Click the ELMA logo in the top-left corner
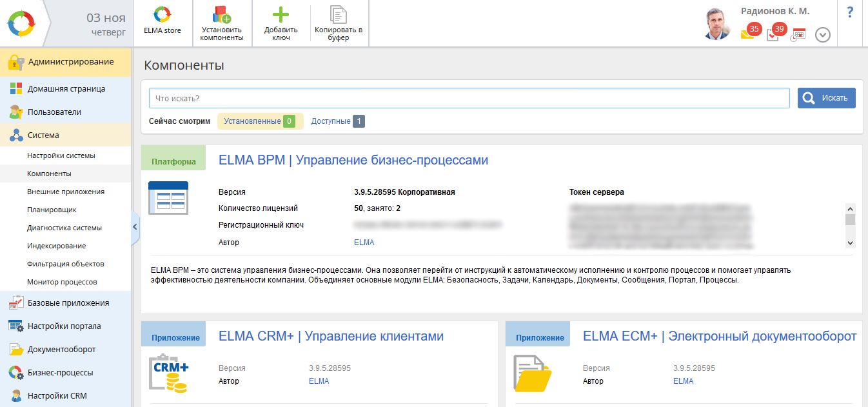 [x=23, y=23]
